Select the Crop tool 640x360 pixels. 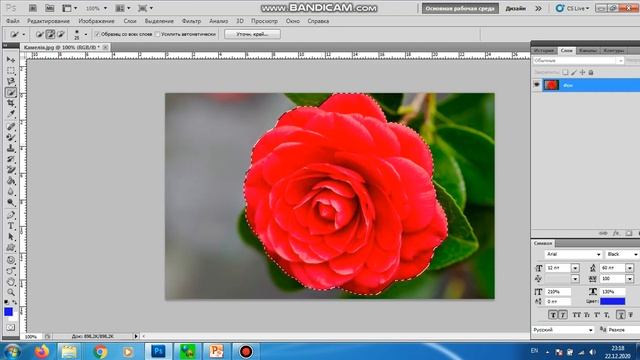[x=11, y=103]
